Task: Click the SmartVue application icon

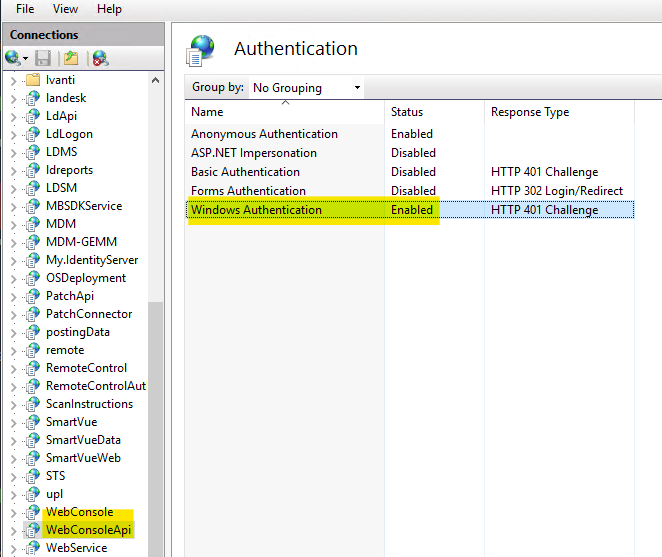Action: (x=33, y=422)
